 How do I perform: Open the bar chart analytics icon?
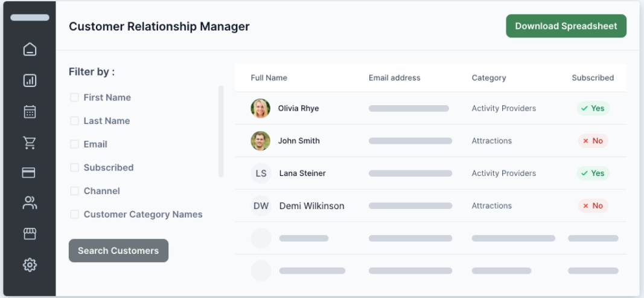pyautogui.click(x=30, y=80)
